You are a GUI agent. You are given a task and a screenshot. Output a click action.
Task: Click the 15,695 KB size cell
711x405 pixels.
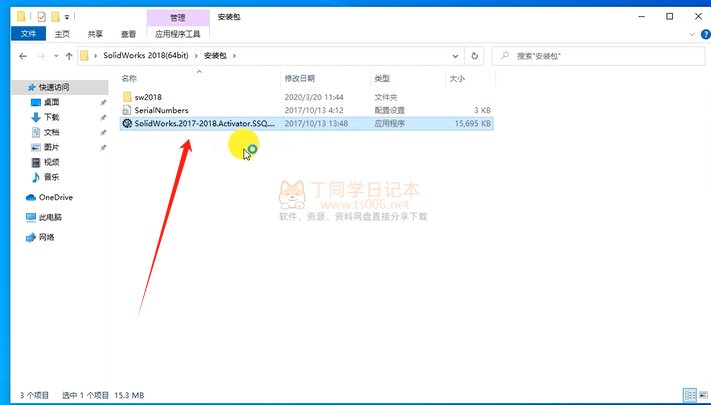[472, 123]
